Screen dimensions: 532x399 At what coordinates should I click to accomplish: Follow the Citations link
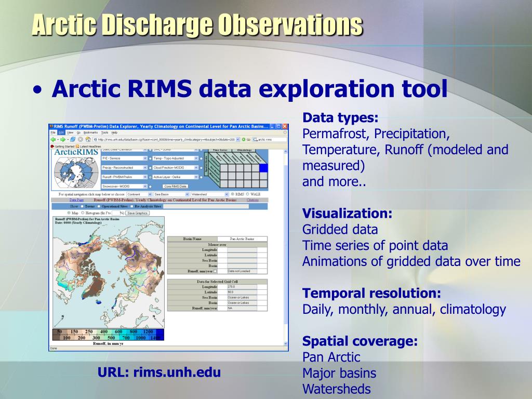(252, 200)
